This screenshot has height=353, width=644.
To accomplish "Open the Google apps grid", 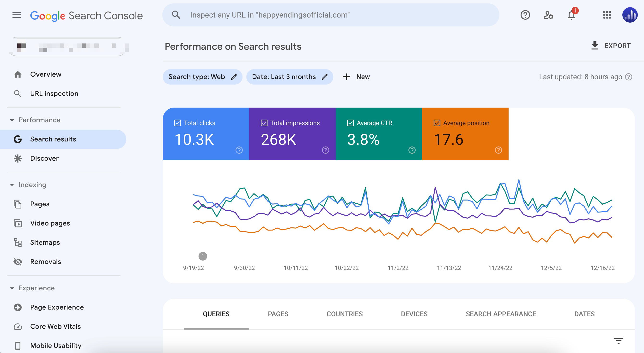I will (607, 15).
